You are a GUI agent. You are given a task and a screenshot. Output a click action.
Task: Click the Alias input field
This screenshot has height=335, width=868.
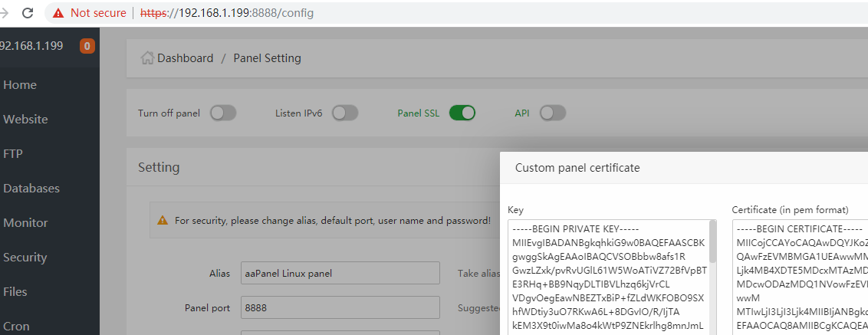(x=340, y=273)
